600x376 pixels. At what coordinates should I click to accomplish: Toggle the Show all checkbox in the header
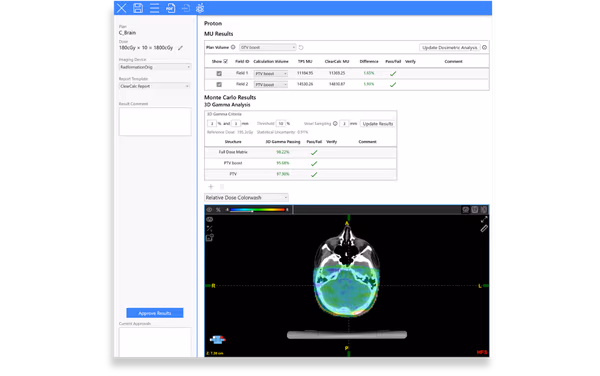[225, 61]
